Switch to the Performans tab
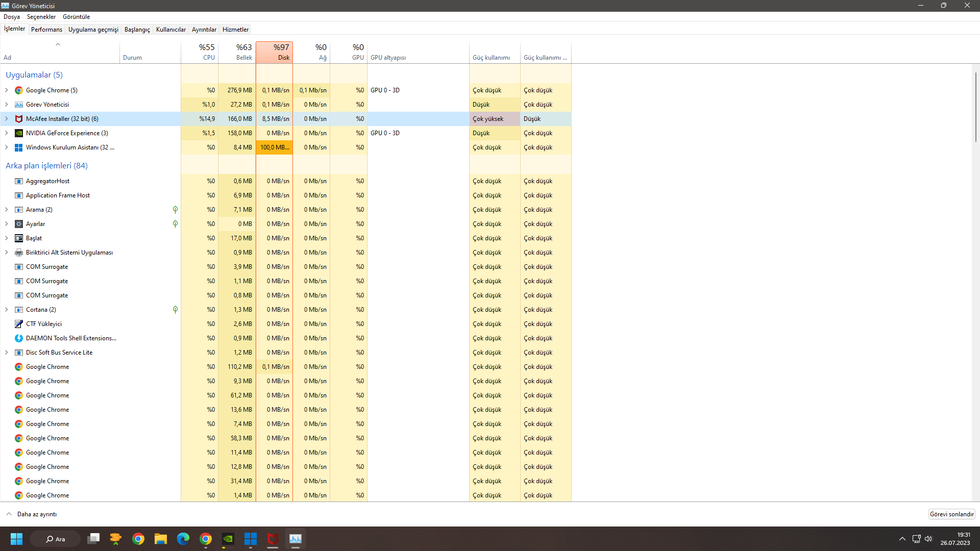 pyautogui.click(x=46, y=30)
